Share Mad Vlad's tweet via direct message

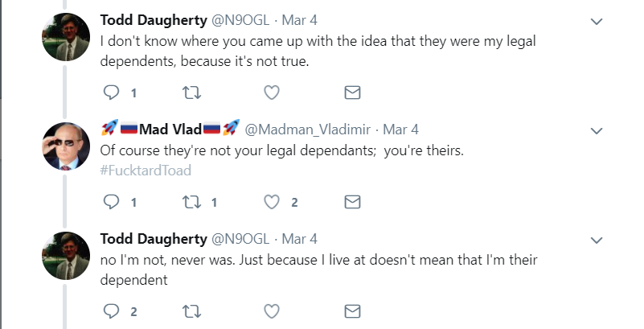click(351, 202)
